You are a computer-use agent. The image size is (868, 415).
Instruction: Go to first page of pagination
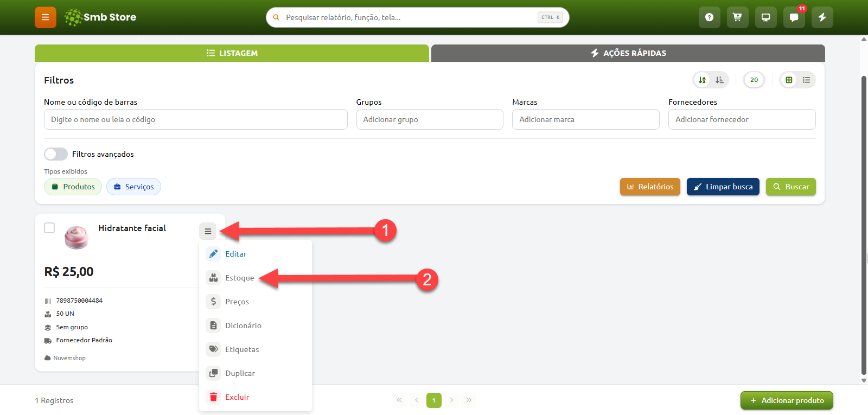pos(399,400)
